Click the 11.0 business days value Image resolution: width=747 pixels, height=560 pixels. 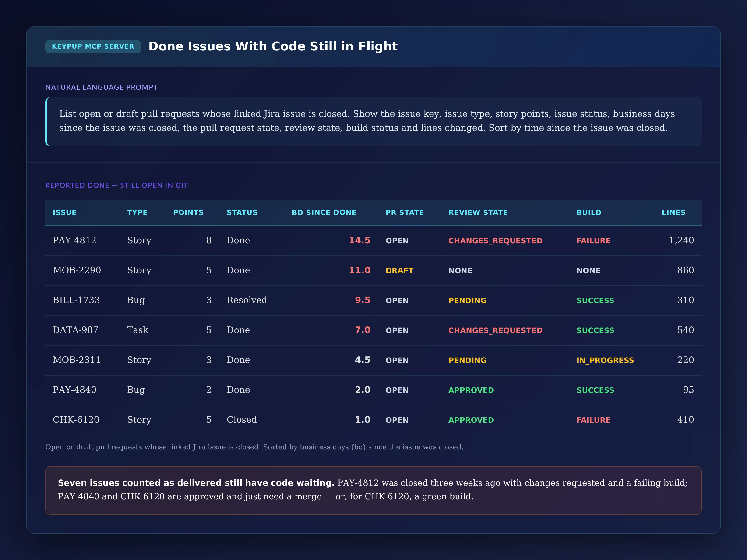click(x=359, y=270)
